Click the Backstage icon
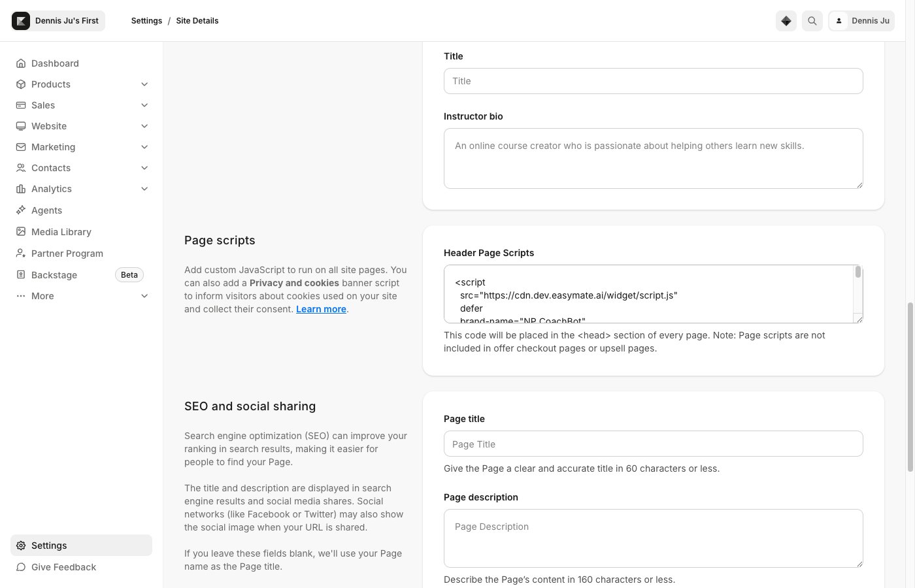Screen dimensions: 915x588 (x=21, y=275)
